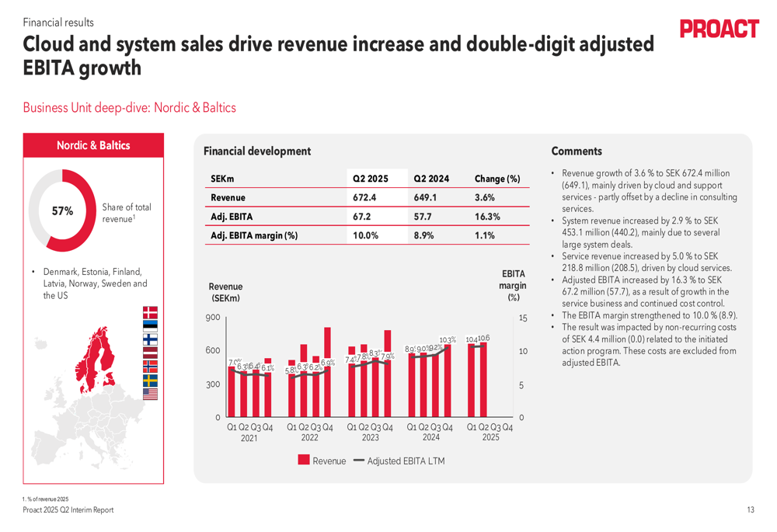Click the footnote "1. % of revenue 2025"
The height and width of the screenshot is (532, 777).
(46, 499)
